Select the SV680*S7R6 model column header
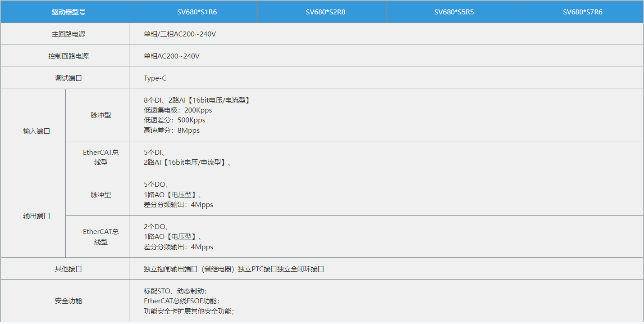644x324 pixels. point(582,12)
